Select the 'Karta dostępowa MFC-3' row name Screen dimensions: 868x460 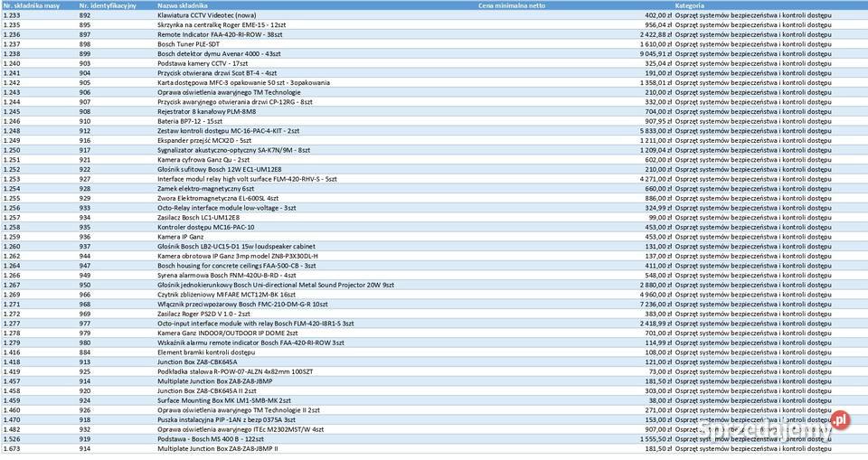click(243, 82)
